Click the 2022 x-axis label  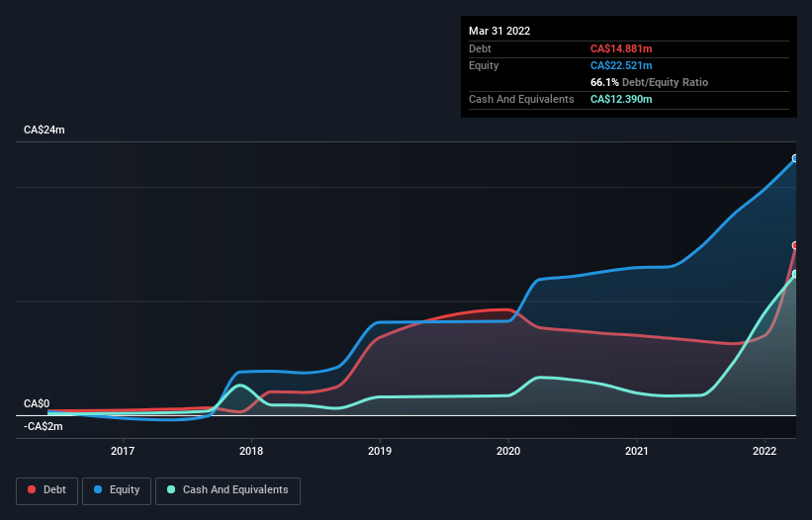[x=765, y=451]
